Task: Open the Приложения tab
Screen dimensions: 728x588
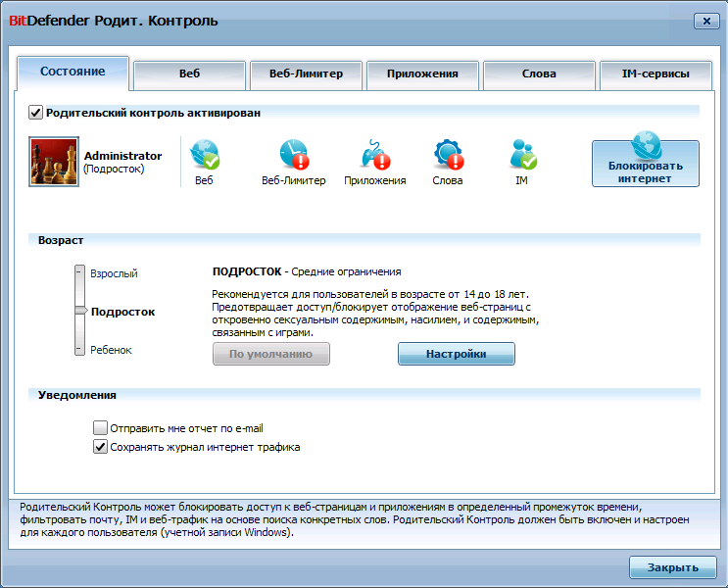Action: coord(422,74)
